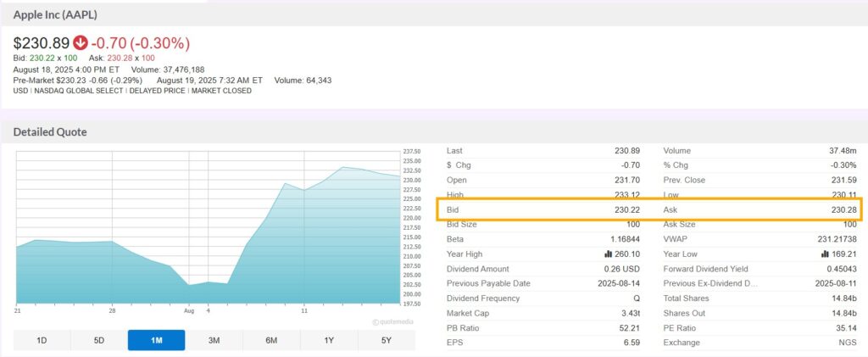The image size is (868, 357).
Task: Click the AAPL price area chart
Action: 208,227
